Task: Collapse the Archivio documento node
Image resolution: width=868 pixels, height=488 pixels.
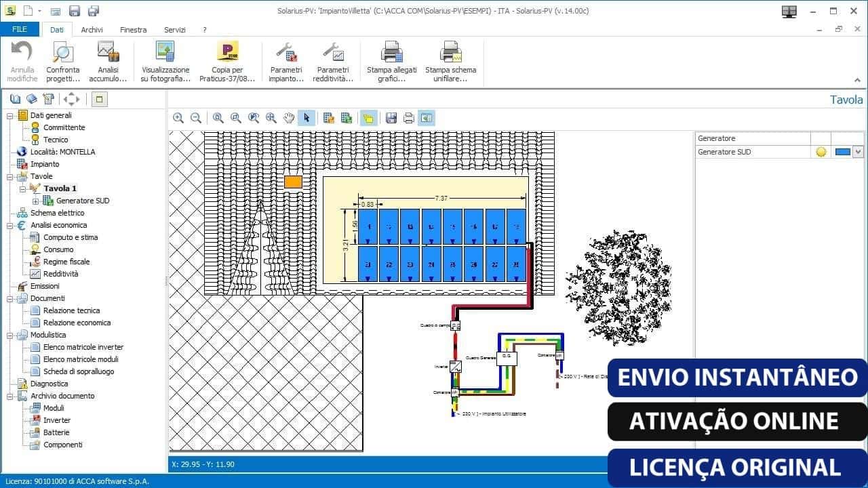Action: (x=10, y=396)
